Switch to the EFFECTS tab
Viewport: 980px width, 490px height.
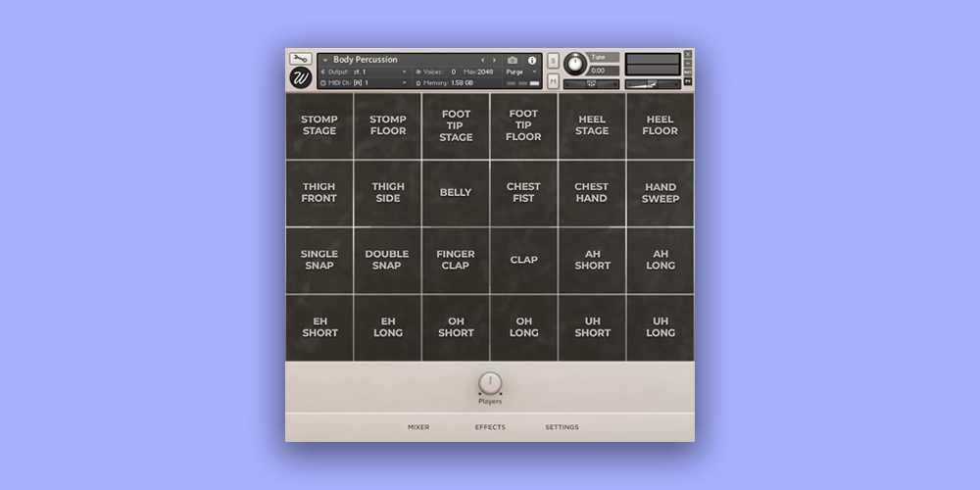tap(490, 427)
